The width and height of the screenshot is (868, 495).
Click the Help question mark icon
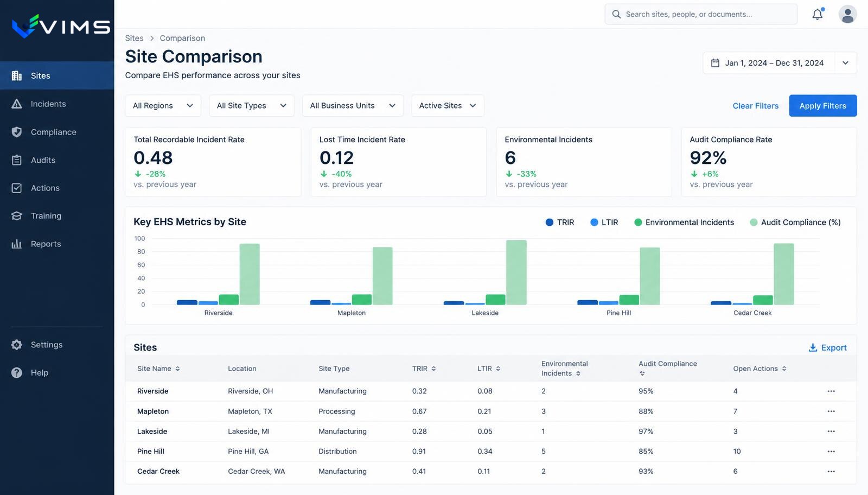coord(17,372)
